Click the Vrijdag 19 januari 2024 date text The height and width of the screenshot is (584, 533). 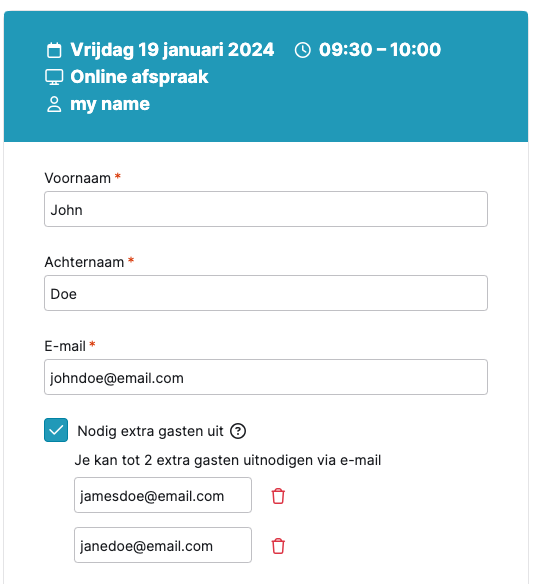point(172,50)
